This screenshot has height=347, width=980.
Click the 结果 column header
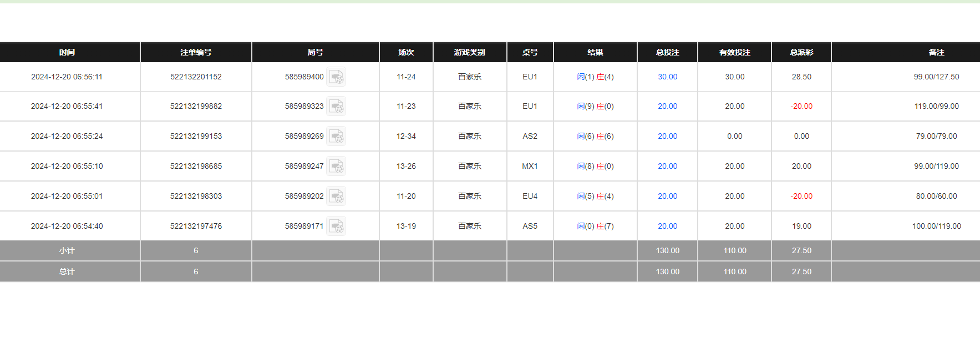(x=595, y=52)
